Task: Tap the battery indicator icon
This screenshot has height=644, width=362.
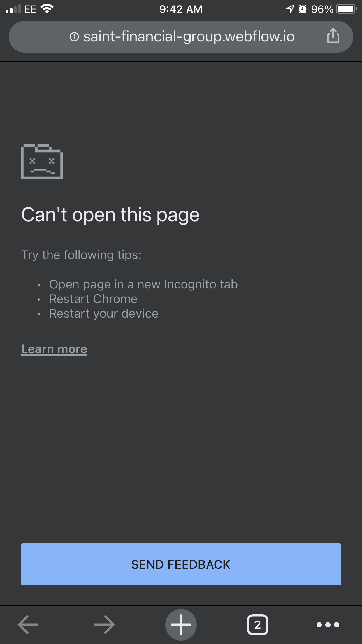Action: coord(347,9)
